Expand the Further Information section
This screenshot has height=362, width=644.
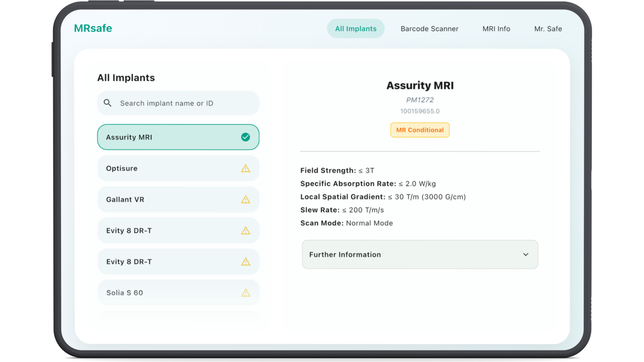[420, 254]
